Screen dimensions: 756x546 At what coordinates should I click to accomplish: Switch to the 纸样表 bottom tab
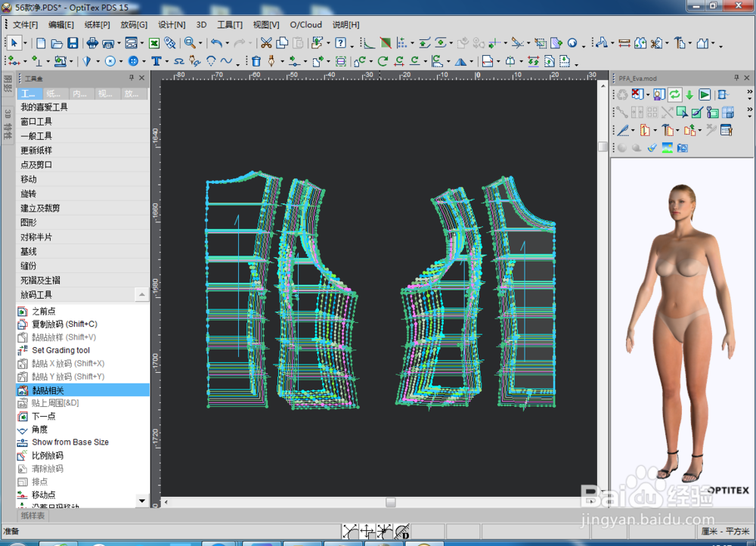pyautogui.click(x=33, y=516)
